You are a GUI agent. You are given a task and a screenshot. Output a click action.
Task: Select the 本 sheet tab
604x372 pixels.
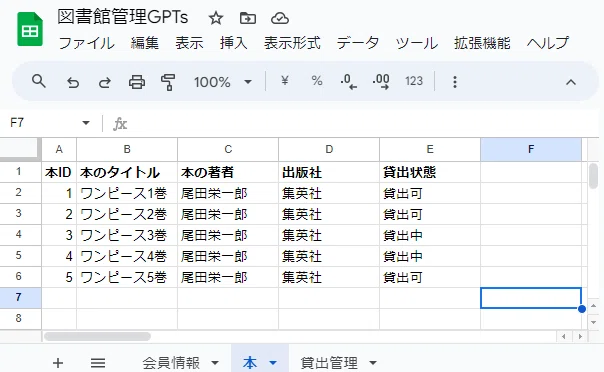tap(250, 363)
